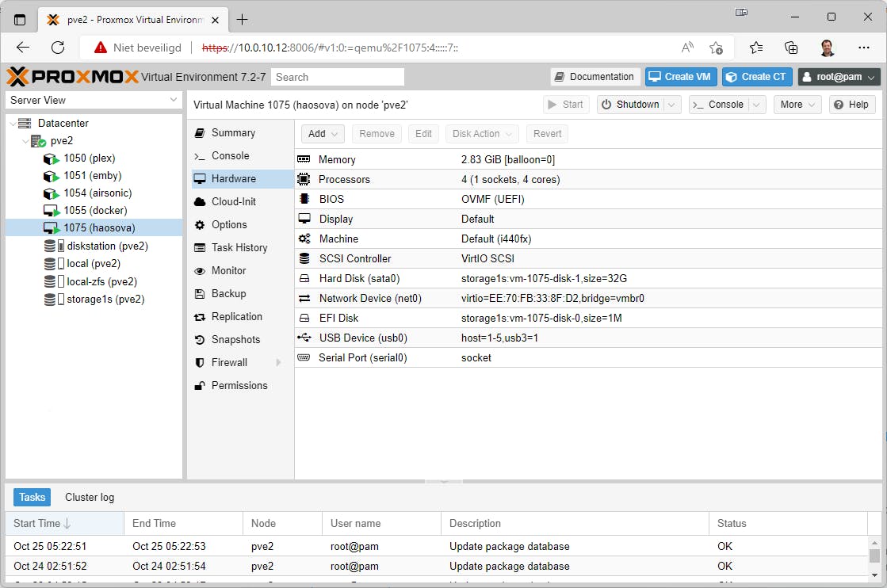
Task: Expand the Firewall submenu arrow
Action: [278, 362]
